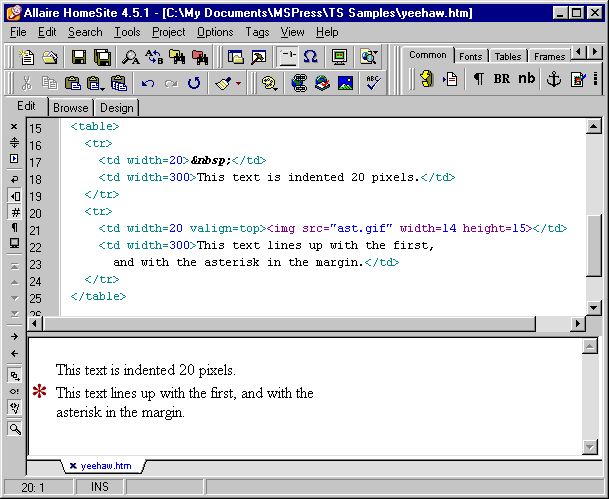Click the New document icon
Screen dimensions: 609x499
point(27,57)
